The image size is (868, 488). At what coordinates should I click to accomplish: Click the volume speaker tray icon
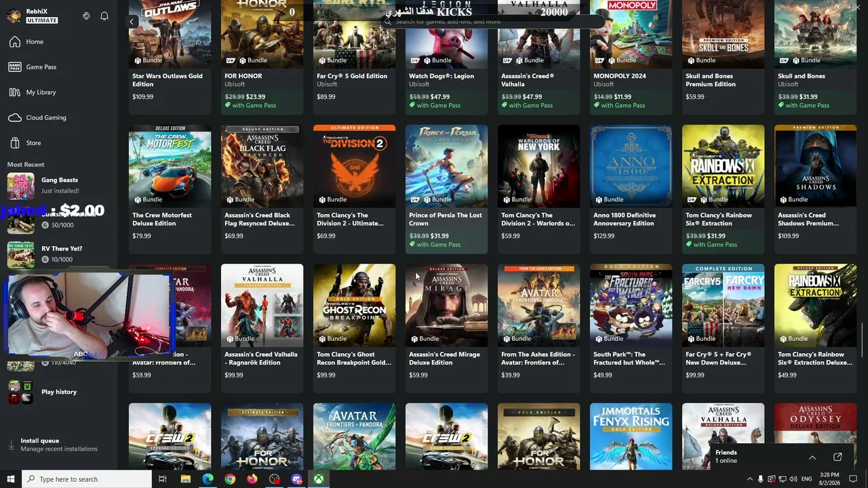[x=793, y=479]
